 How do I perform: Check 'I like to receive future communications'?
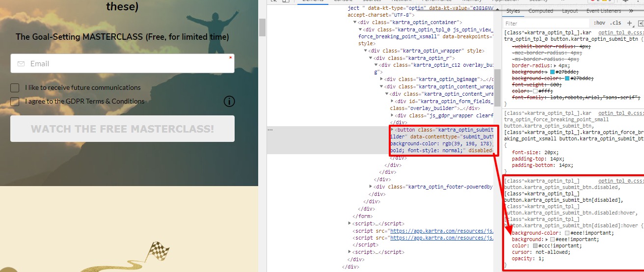(15, 88)
